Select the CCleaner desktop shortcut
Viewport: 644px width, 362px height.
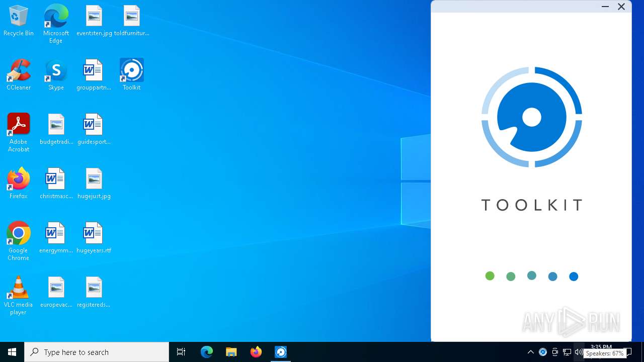tap(19, 75)
